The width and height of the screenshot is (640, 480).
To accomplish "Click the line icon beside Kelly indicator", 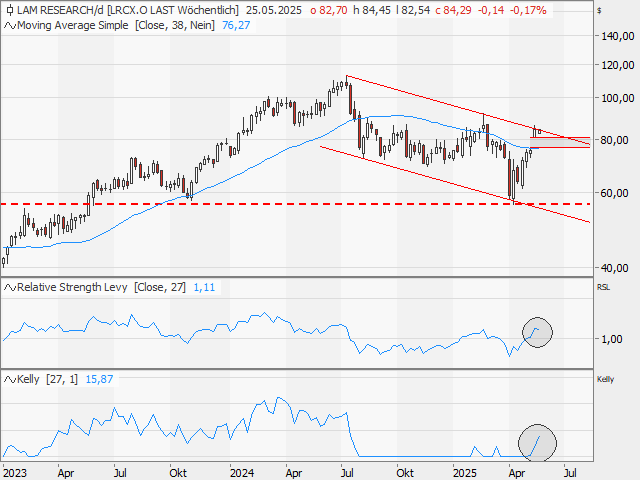I will (x=10, y=380).
